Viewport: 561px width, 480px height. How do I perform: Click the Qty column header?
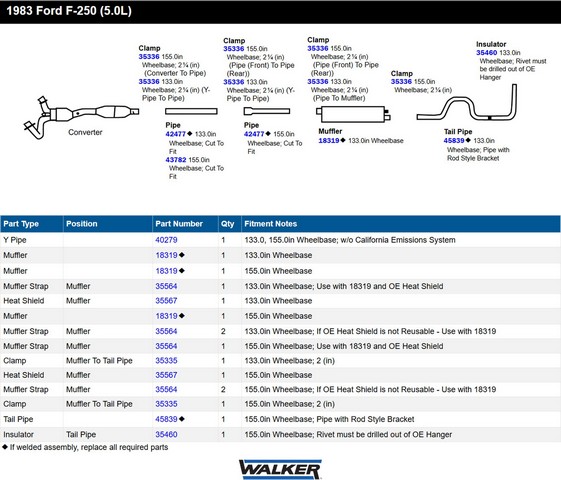(x=230, y=224)
